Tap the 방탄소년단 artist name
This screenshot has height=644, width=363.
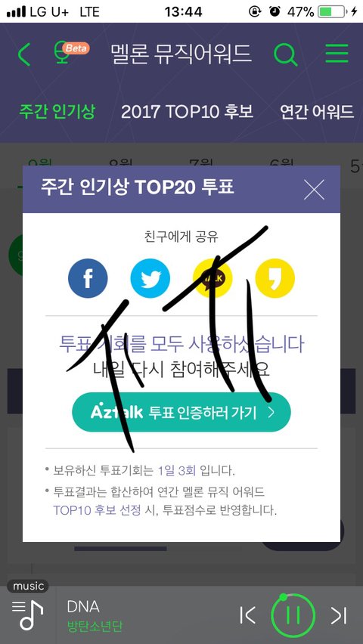pyautogui.click(x=95, y=627)
